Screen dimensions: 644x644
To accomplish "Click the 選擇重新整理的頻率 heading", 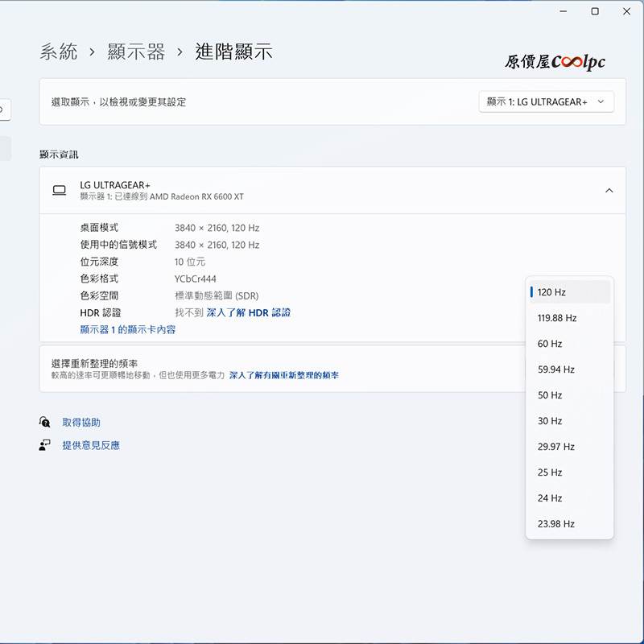I will [x=94, y=364].
